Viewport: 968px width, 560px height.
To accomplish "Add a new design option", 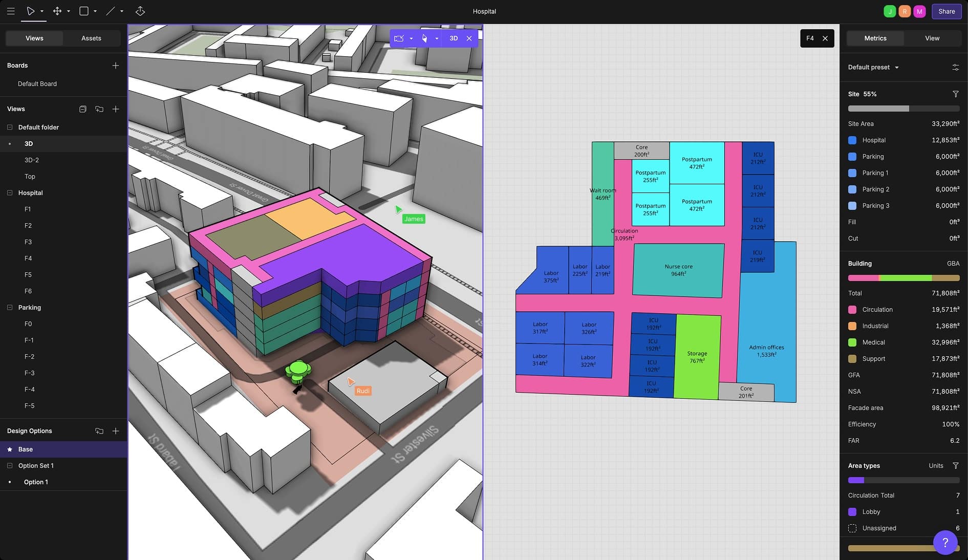I will [x=116, y=431].
